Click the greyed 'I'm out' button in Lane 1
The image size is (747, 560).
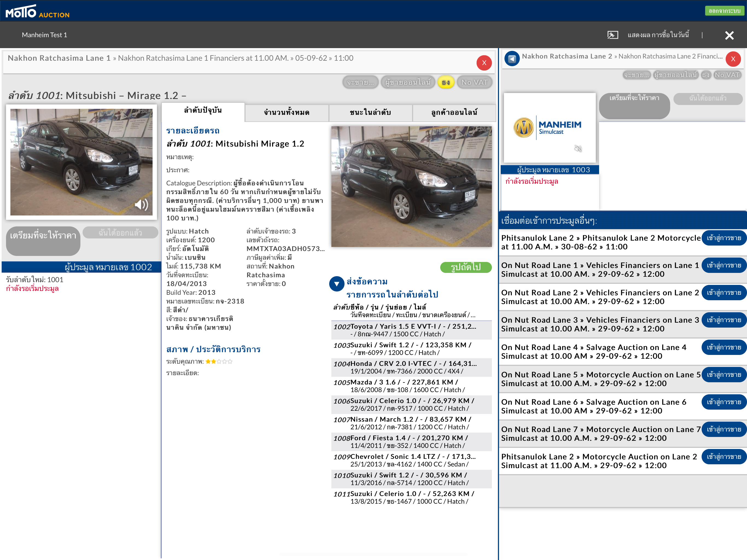120,233
